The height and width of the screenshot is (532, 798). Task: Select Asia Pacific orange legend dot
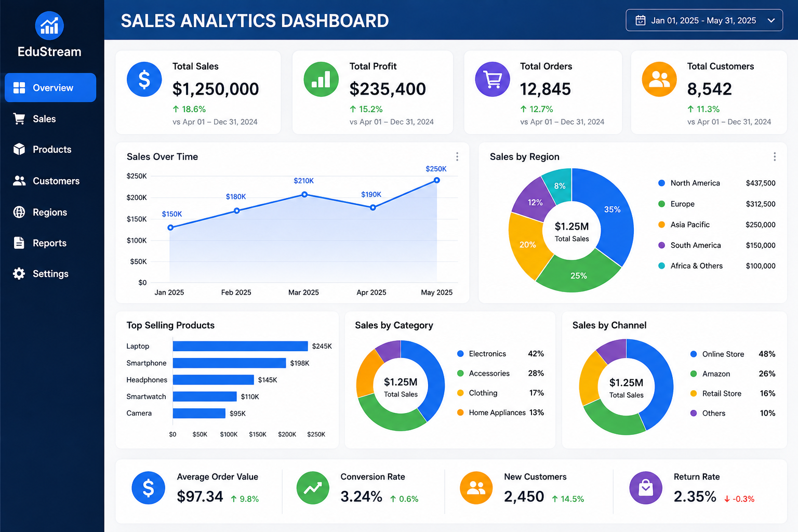[661, 224]
